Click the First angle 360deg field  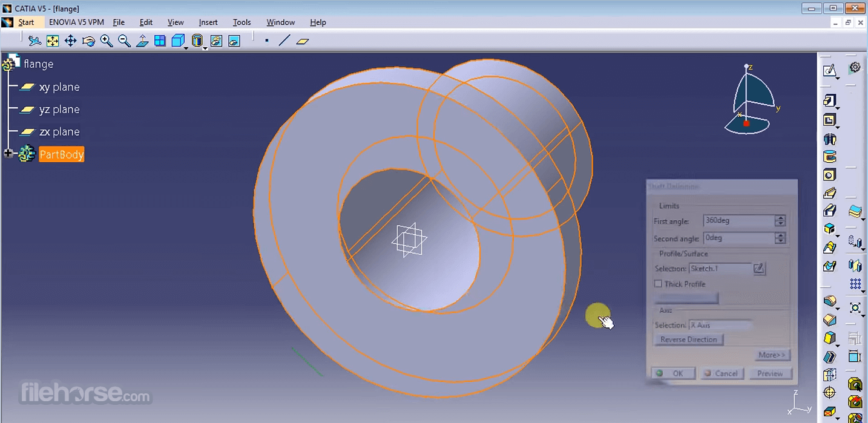click(738, 221)
